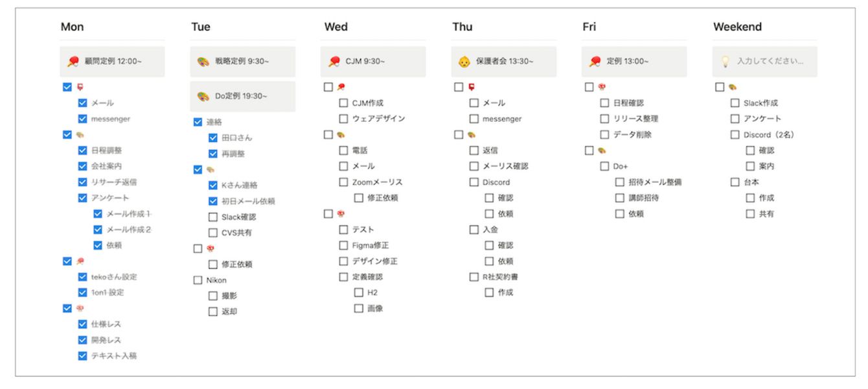Viewport: 868px width, 389px height.
Task: Tick the Figma修正 checkbox
Action: 344,245
